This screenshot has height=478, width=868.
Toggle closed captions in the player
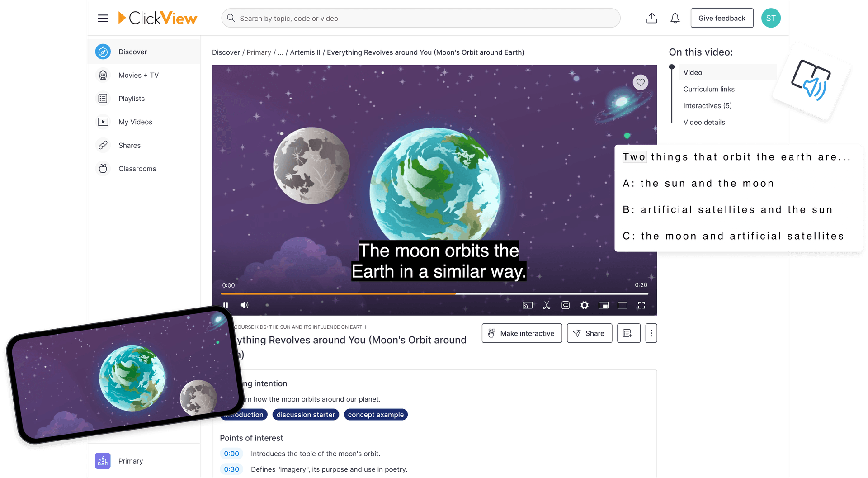(565, 305)
